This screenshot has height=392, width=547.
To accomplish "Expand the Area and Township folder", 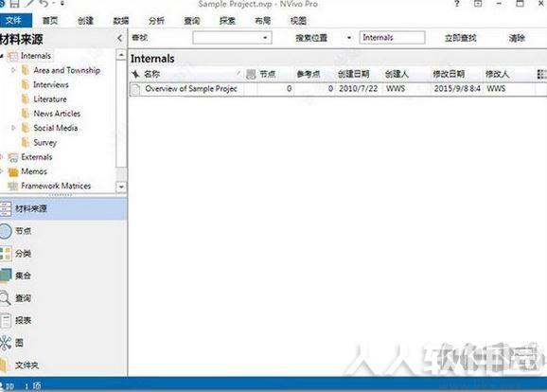I will click(x=13, y=70).
